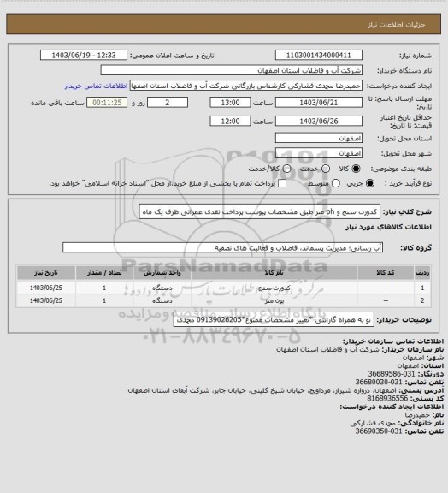Click the جزئیات اطلاعات نیاز header title
This screenshot has height=493, width=448.
click(397, 25)
